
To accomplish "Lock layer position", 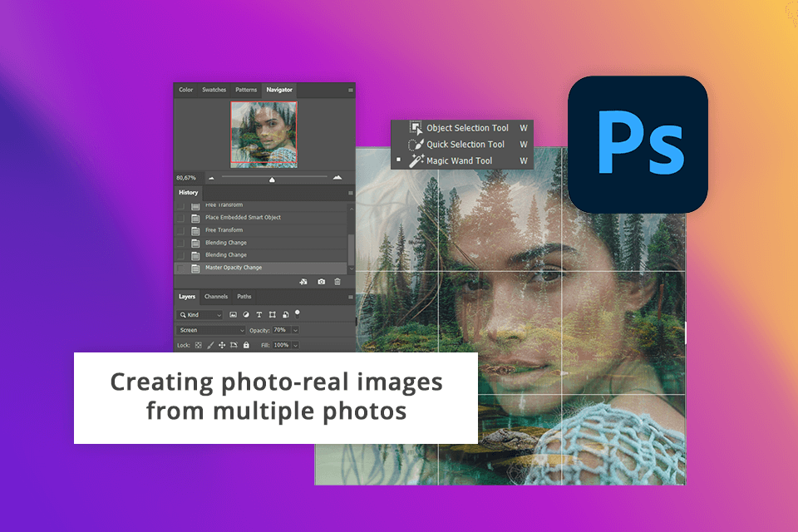I will tap(222, 345).
